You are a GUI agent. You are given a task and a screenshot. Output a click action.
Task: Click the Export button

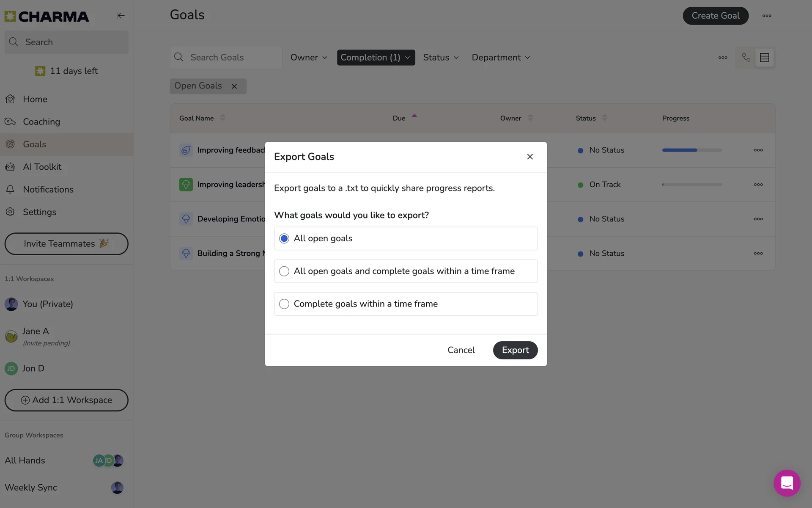(x=515, y=350)
